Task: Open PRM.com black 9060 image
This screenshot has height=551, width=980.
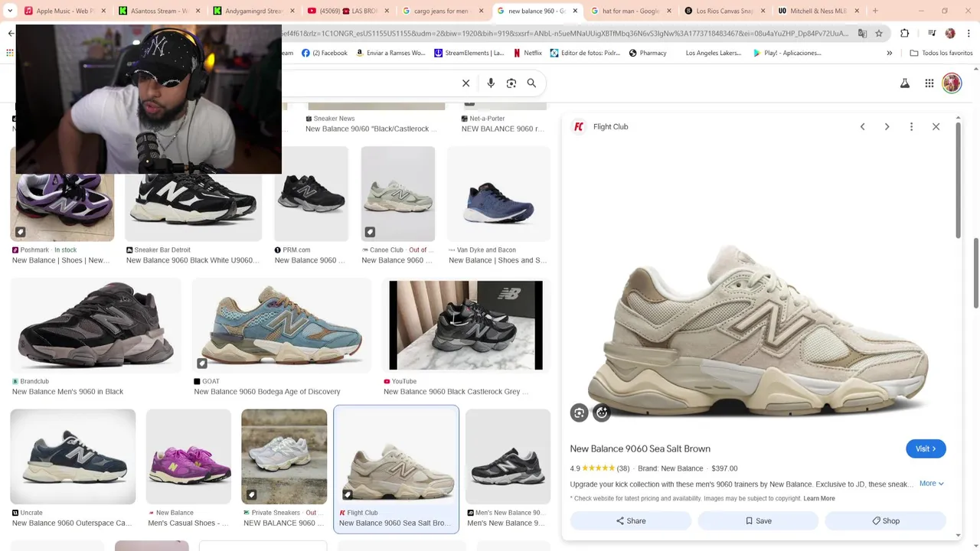Action: 311,194
